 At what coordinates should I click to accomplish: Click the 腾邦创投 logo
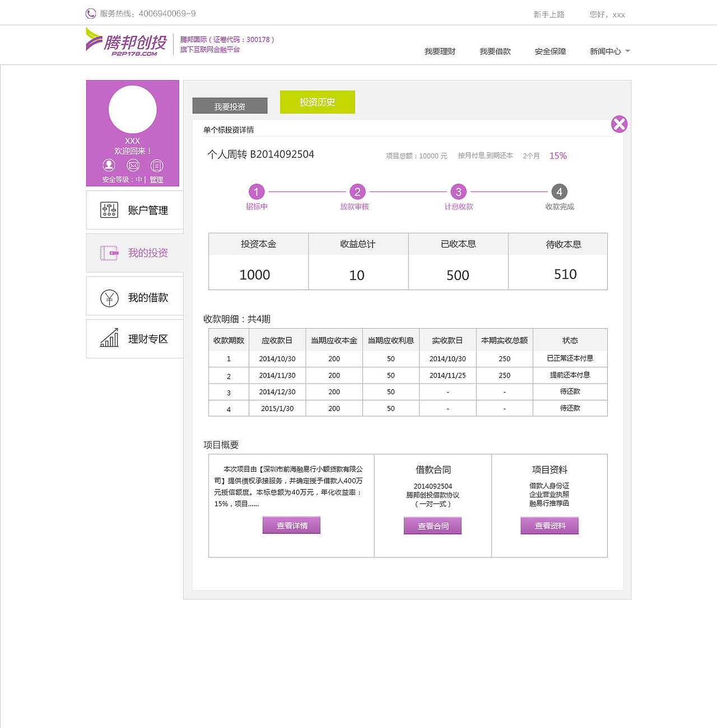126,42
